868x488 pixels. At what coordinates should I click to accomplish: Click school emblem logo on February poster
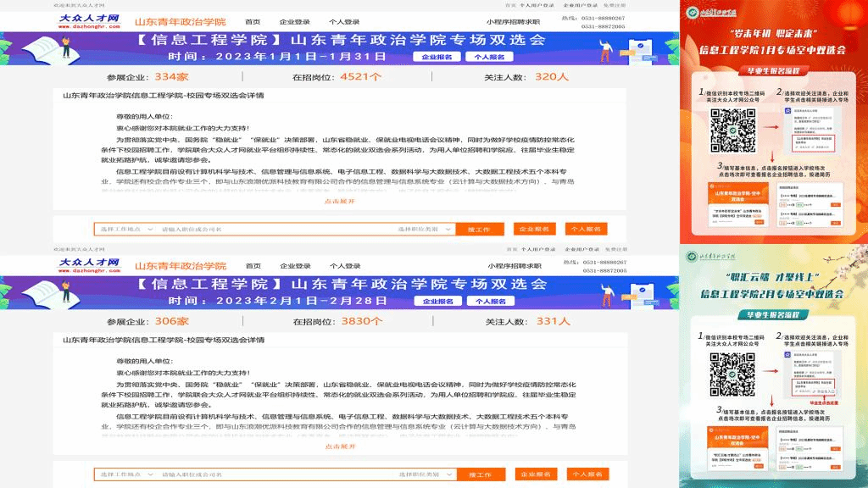692,256
